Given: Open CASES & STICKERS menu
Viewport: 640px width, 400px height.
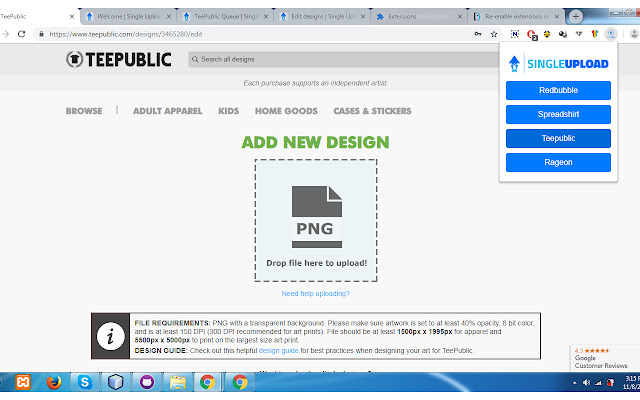Looking at the screenshot, I should pos(372,111).
